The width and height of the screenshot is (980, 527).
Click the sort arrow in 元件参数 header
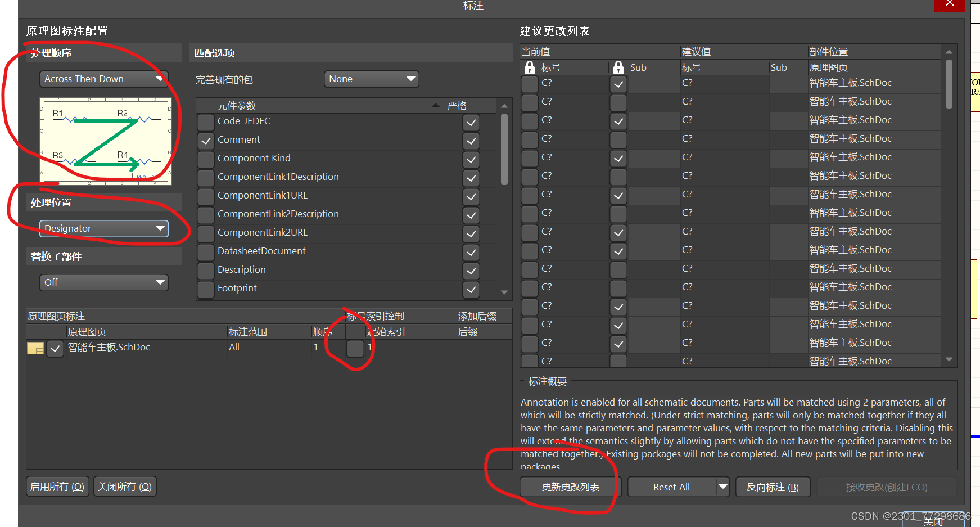(x=436, y=106)
